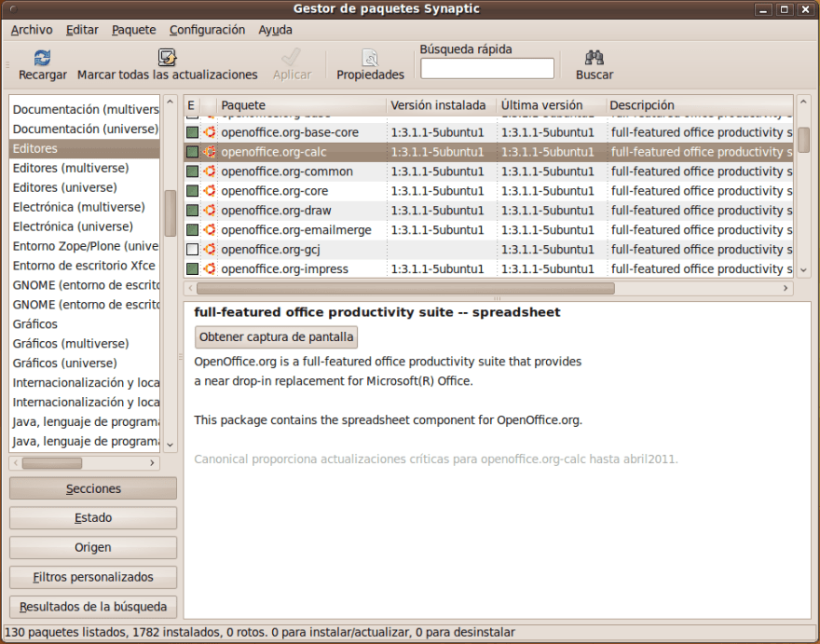The image size is (820, 644).
Task: Click Ubuntu logo beside openoffice.org-core
Action: pos(209,191)
